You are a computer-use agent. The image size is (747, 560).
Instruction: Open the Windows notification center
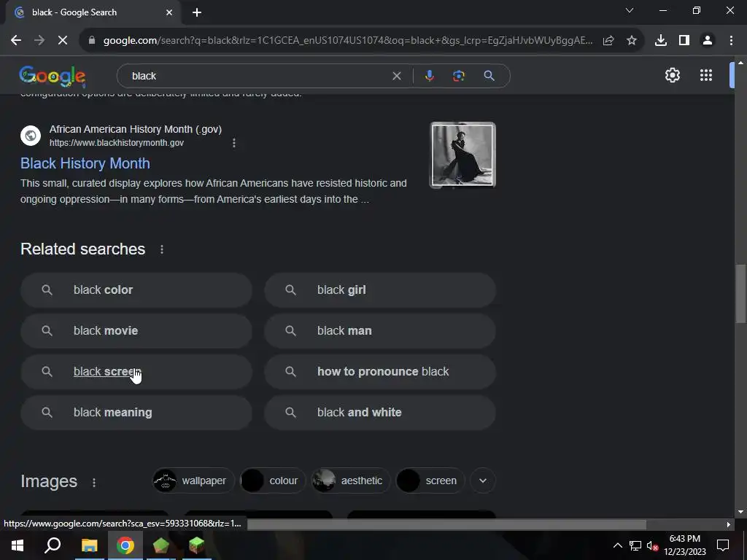723,545
